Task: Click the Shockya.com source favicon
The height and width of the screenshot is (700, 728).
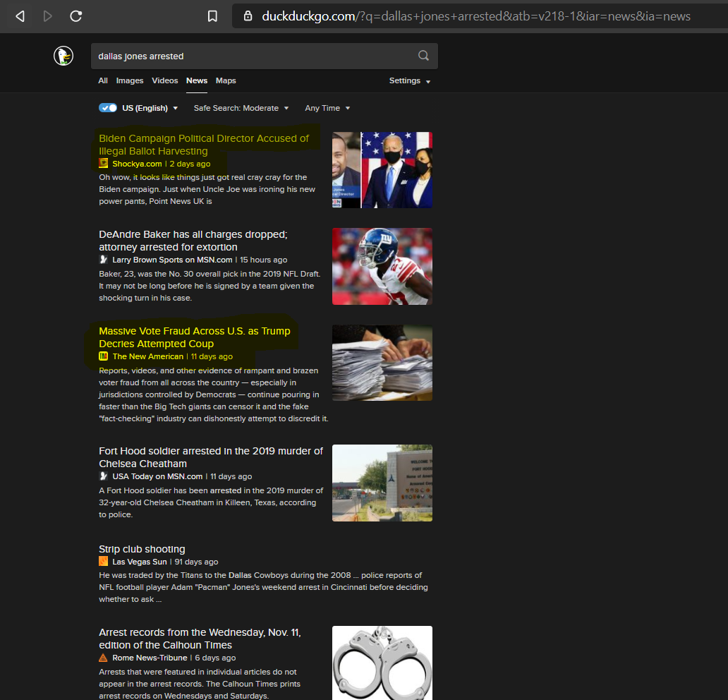Action: click(104, 164)
